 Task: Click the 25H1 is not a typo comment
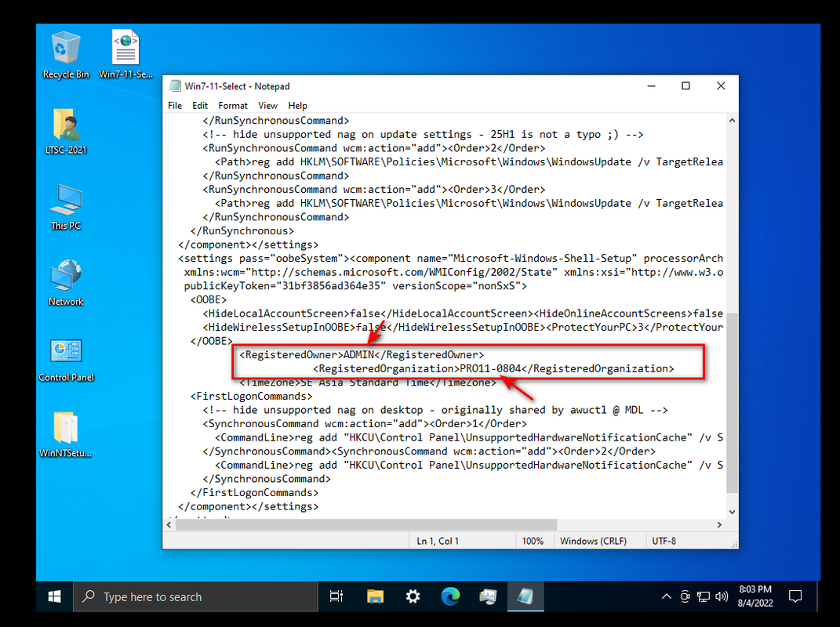pyautogui.click(x=424, y=134)
